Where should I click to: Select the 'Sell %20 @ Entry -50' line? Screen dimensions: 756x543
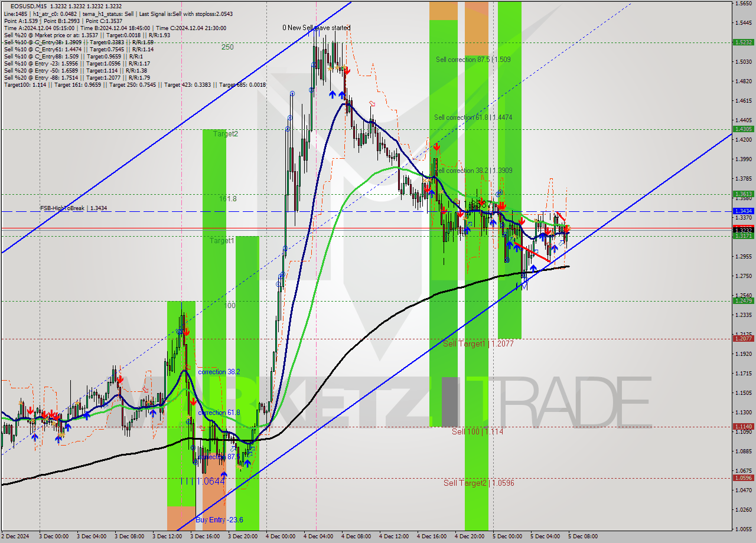coord(75,70)
